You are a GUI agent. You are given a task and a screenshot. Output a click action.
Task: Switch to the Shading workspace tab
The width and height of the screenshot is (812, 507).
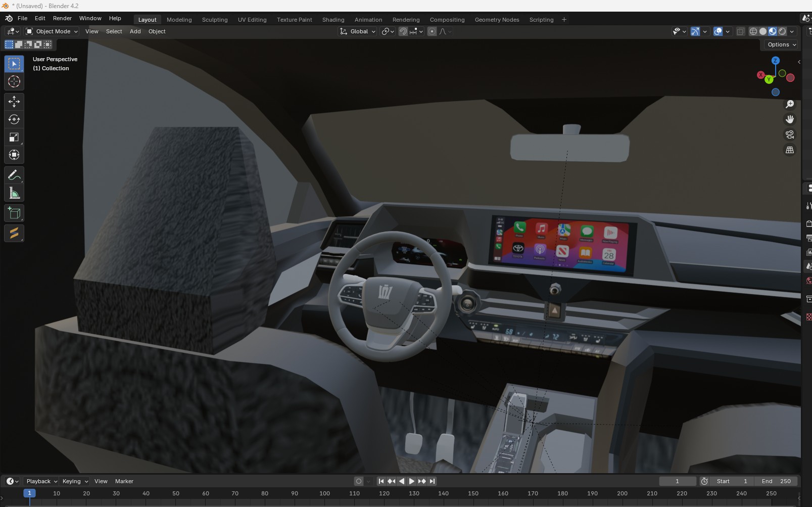333,20
